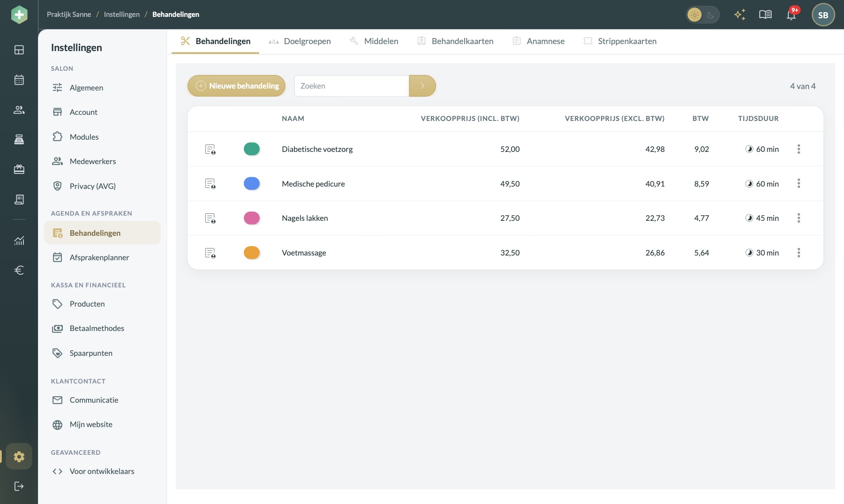
Task: Open the cash register icon in left rail
Action: tap(19, 140)
